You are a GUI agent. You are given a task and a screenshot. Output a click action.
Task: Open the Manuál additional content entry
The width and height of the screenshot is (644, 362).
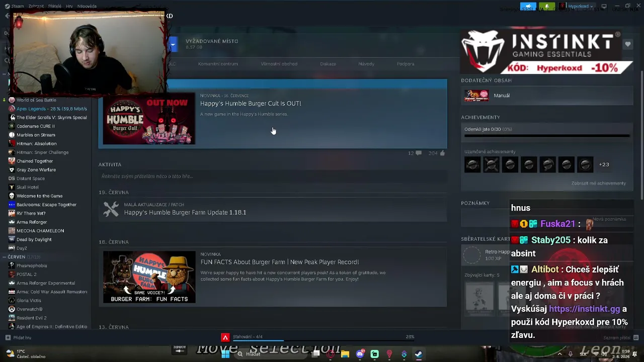click(x=547, y=96)
